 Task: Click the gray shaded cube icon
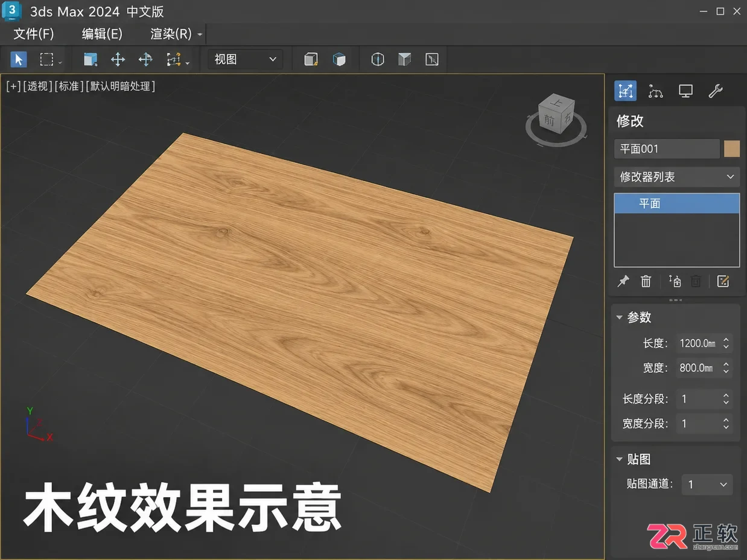point(405,59)
